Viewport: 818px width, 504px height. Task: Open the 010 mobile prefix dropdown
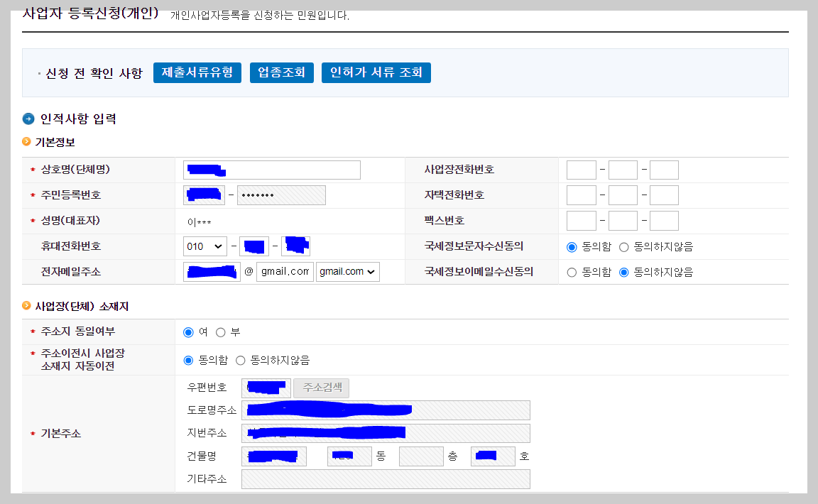[x=204, y=246]
